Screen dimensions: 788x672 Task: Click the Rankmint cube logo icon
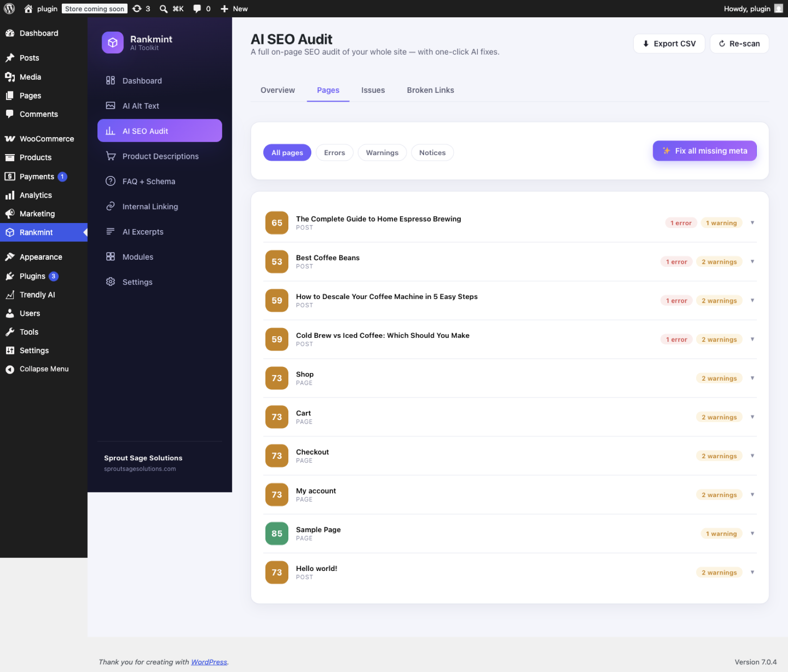pyautogui.click(x=113, y=43)
